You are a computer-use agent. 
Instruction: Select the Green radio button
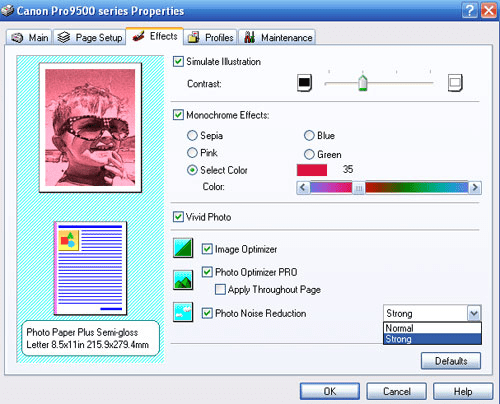[x=309, y=154]
